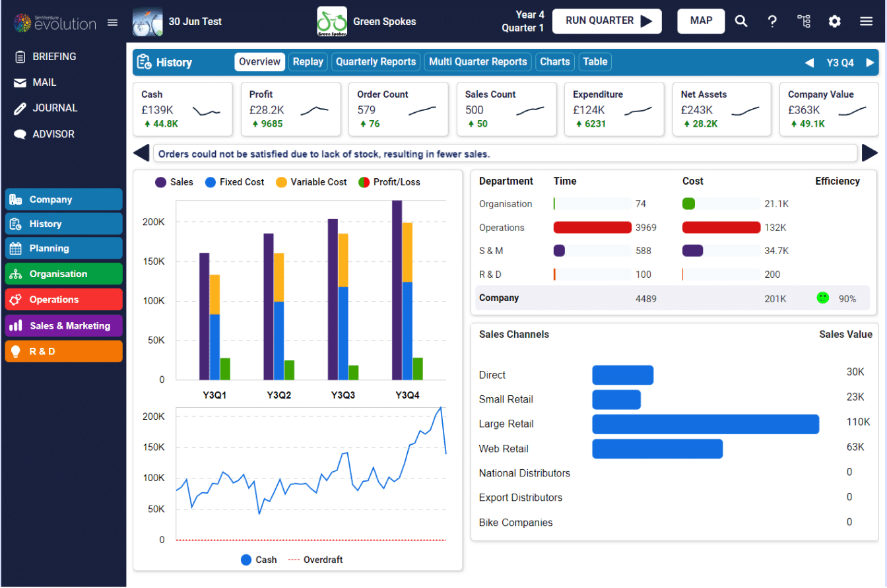Click the R & D lightbulb icon
Screen dimensions: 887x588
(16, 351)
